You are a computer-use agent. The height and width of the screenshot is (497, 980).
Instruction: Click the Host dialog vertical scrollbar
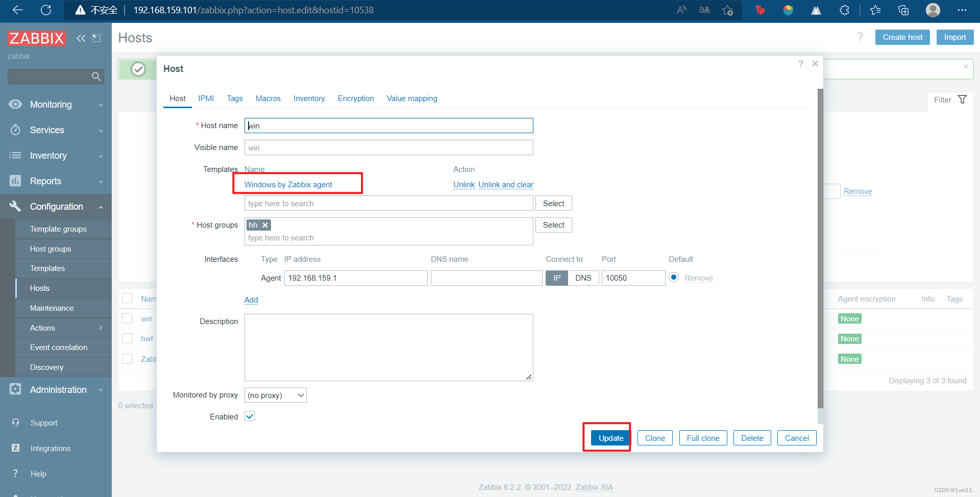tap(820, 248)
